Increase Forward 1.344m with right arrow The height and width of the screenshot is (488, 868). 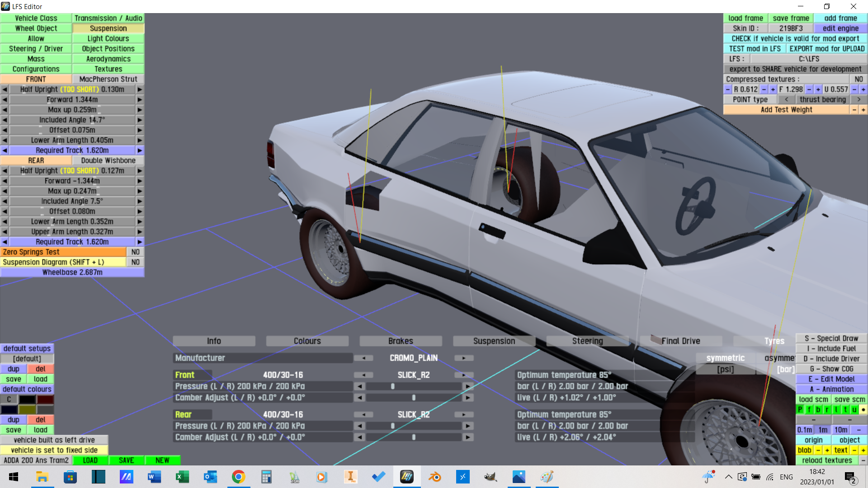(x=140, y=99)
